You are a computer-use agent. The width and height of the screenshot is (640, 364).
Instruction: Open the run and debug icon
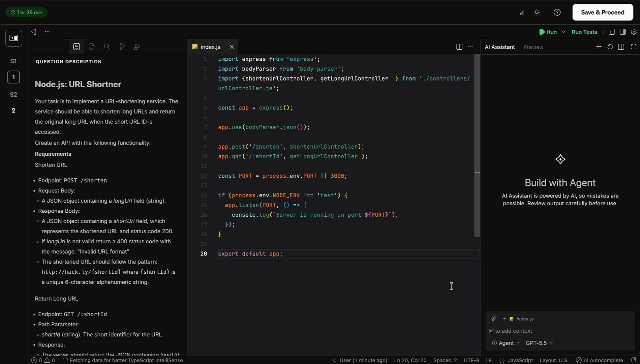coord(137,47)
